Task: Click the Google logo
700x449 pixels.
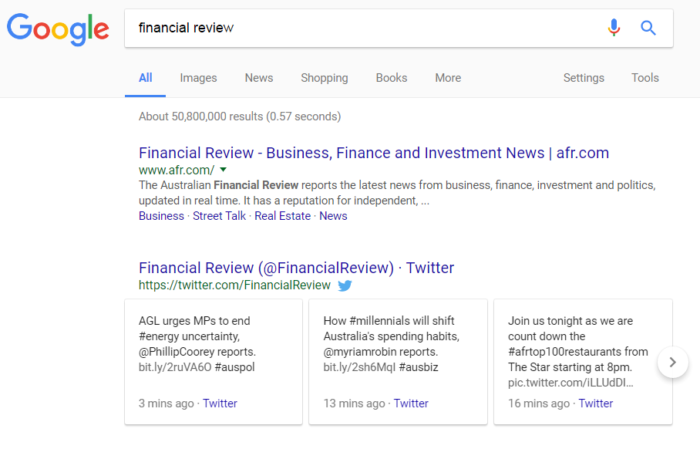Action: tap(58, 29)
